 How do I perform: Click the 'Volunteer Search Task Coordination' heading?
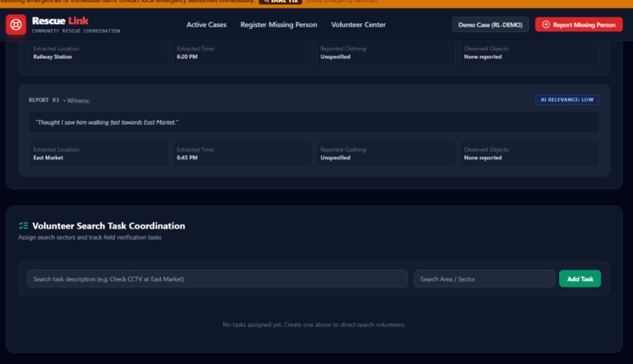pyautogui.click(x=108, y=226)
